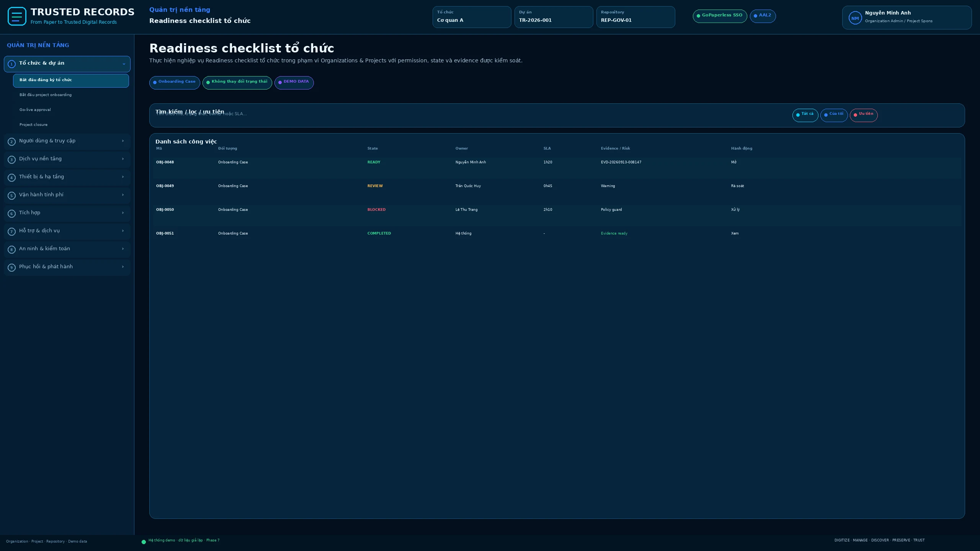This screenshot has height=551, width=980.
Task: Open Bắt đầu đăng ký tổ chức menu item
Action: point(71,81)
